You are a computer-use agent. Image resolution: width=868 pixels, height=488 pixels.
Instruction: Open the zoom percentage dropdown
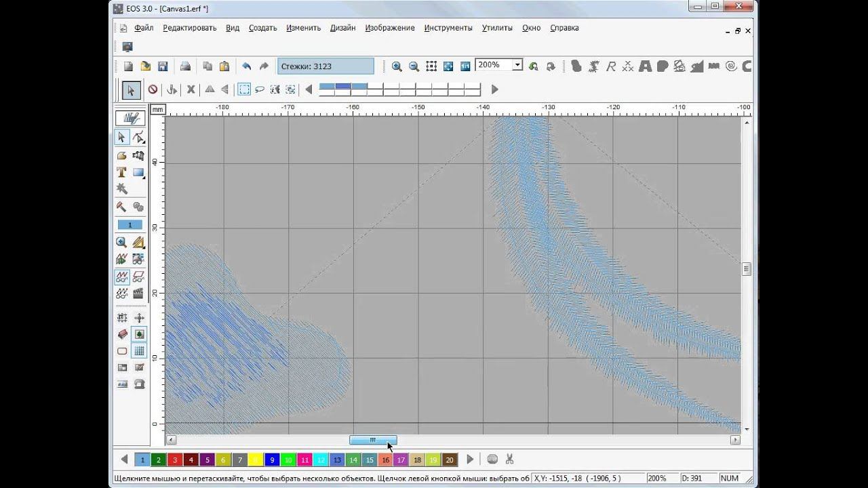(x=517, y=65)
